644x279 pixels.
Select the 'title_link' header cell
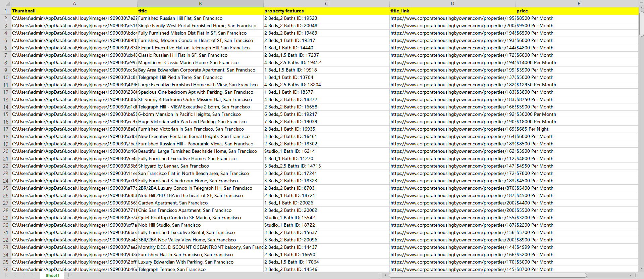coord(452,11)
